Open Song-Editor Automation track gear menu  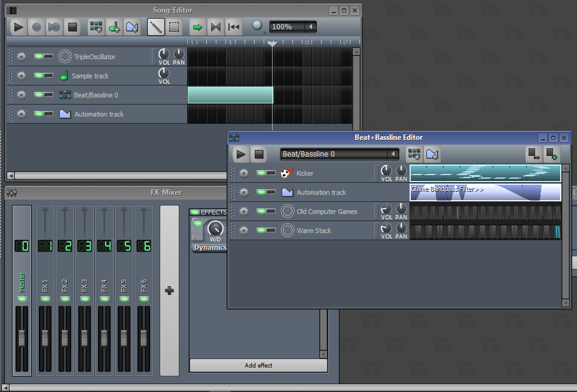(22, 114)
